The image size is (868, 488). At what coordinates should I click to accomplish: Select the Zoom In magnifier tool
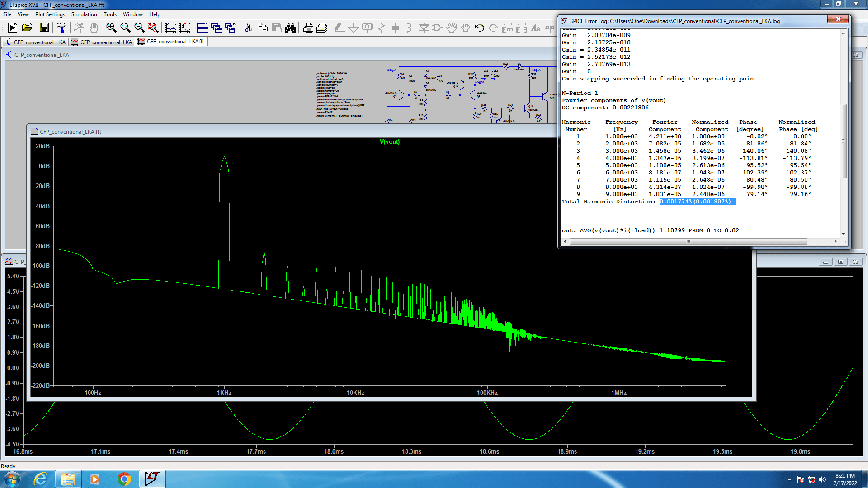111,28
